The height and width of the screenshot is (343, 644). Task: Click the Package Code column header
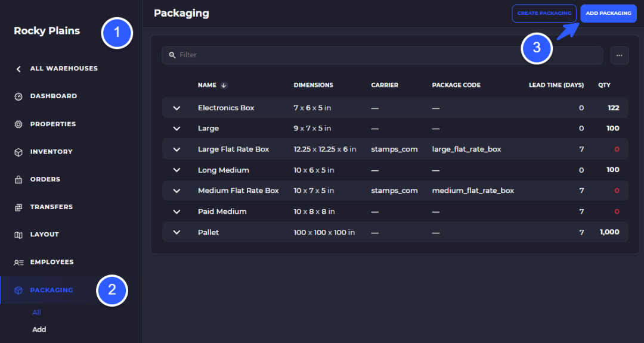456,85
